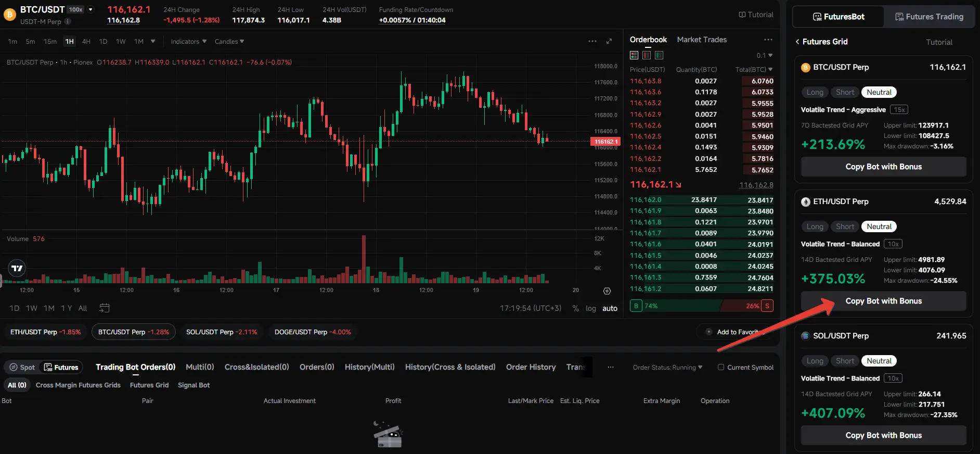
Task: Open the Order Status: Running dropdown
Action: [667, 367]
